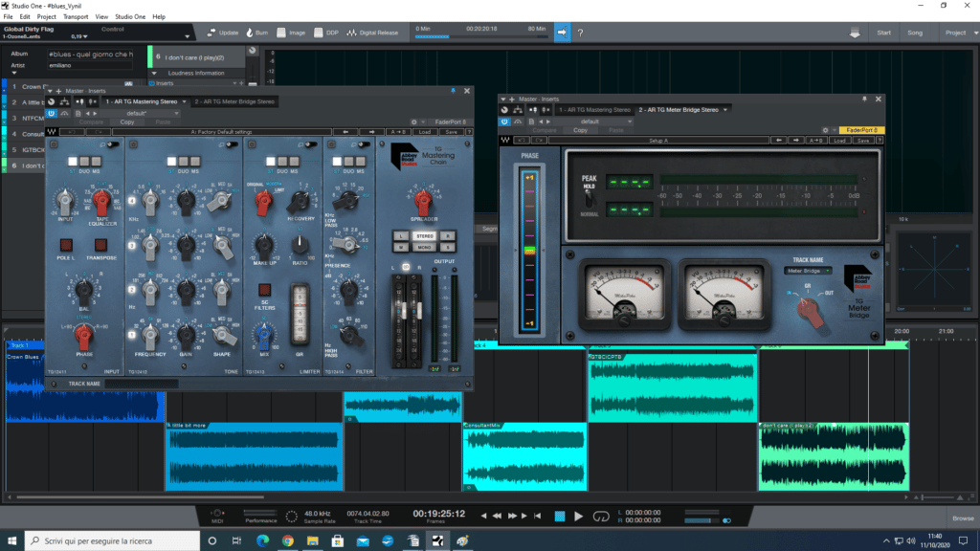The width and height of the screenshot is (980, 551).
Task: Toggle power bypass on Mastering Stereo plugin
Action: (x=52, y=113)
